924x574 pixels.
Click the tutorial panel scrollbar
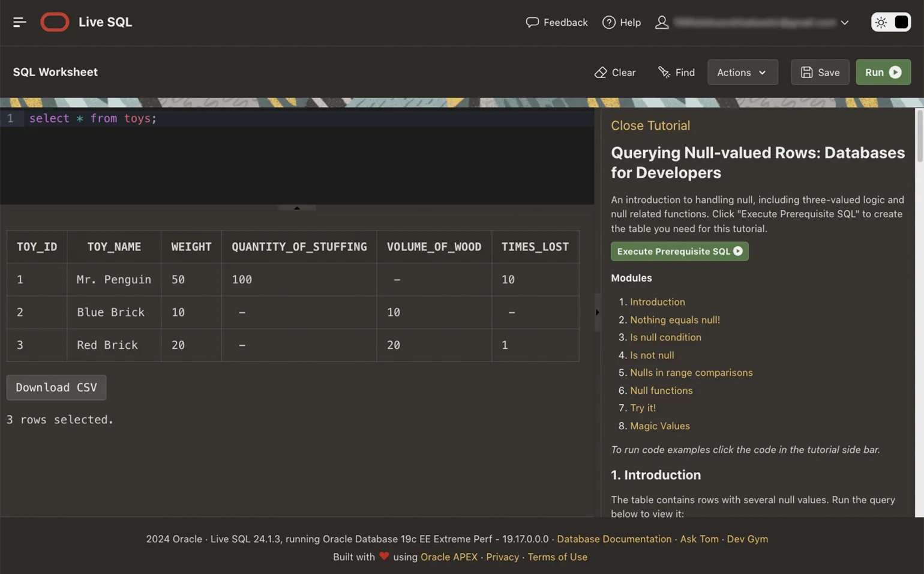[x=919, y=135]
